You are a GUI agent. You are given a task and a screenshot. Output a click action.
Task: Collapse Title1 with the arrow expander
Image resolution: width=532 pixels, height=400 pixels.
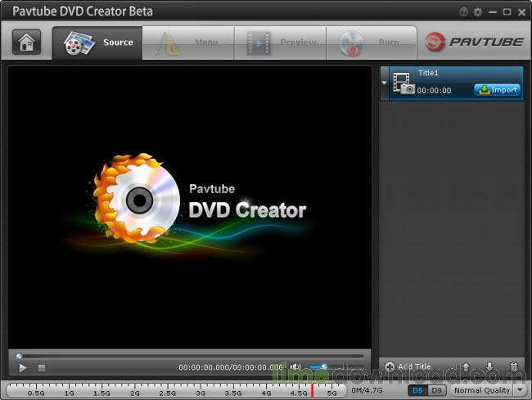point(385,83)
